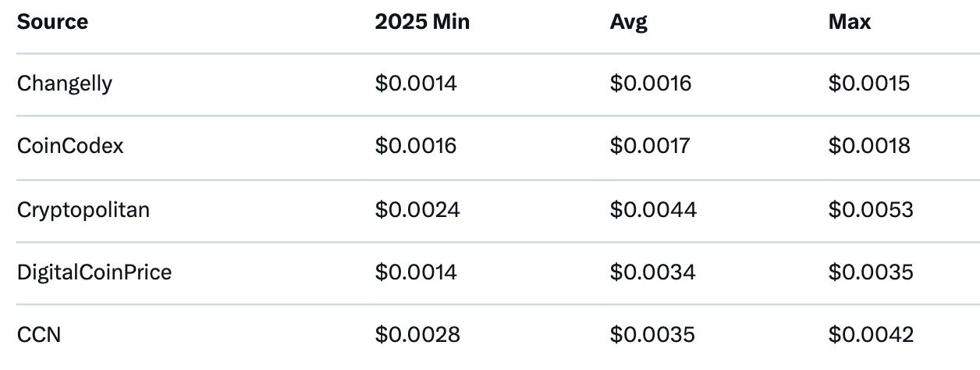Screen dimensions: 980x370
Task: Click the Source column header
Action: tap(52, 22)
